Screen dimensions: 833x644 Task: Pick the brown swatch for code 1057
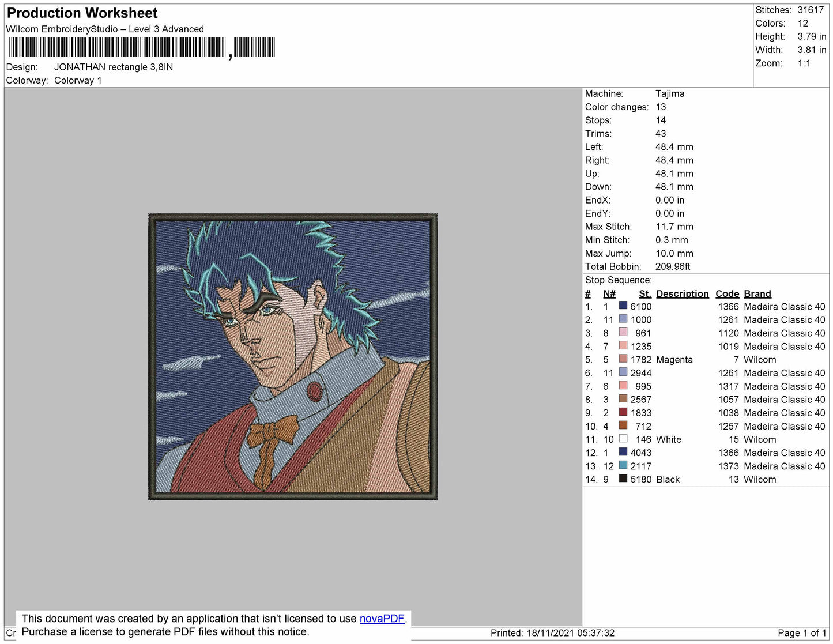pos(623,398)
